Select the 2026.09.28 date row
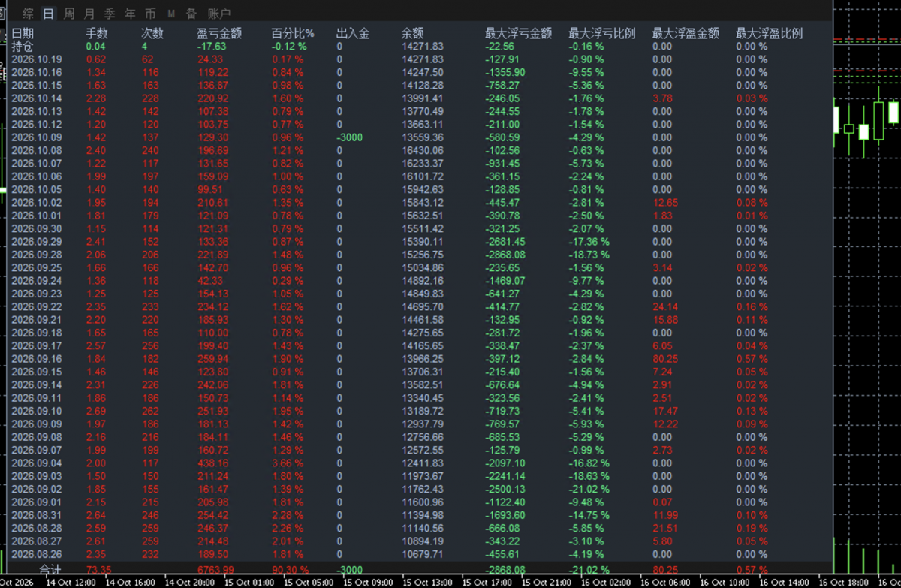Image resolution: width=901 pixels, height=588 pixels. 37,255
